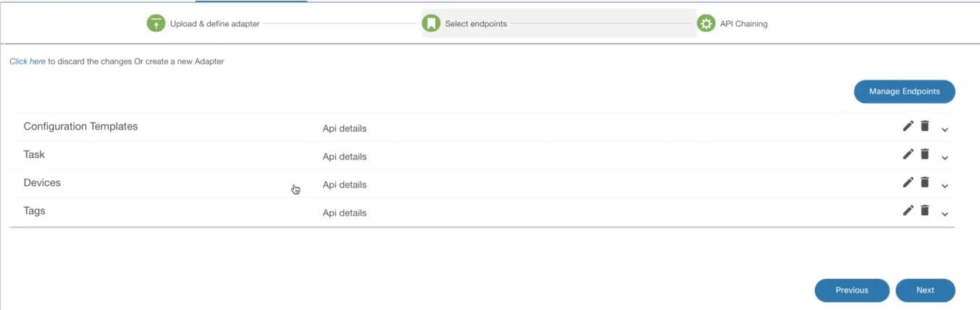The height and width of the screenshot is (310, 980).
Task: Delete the Tags endpoint
Action: click(924, 210)
